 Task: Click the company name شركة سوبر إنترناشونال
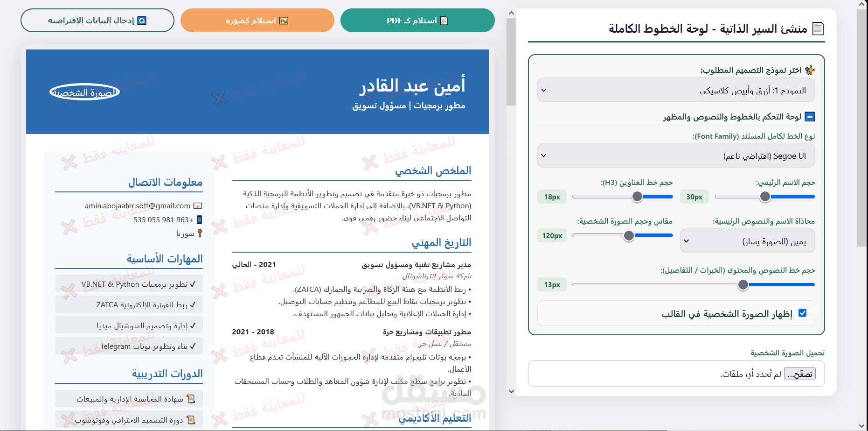437,276
